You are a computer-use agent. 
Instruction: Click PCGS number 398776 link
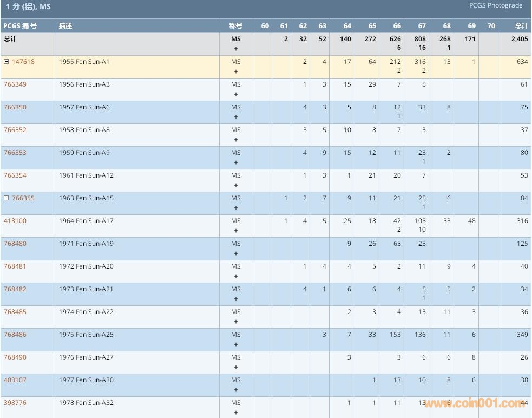click(x=15, y=403)
